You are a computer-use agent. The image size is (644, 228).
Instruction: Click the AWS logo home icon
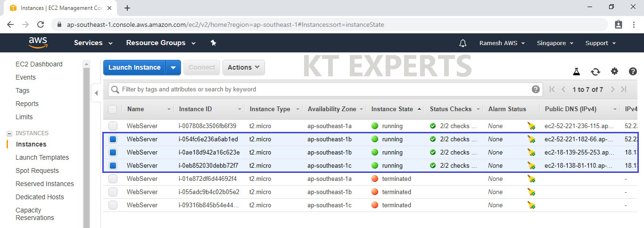38,42
